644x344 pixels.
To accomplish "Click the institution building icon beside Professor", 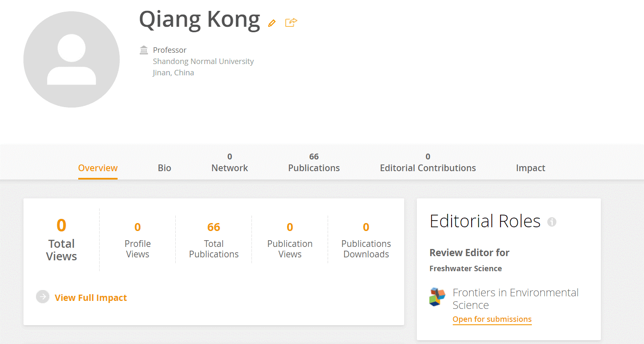I will pos(144,50).
